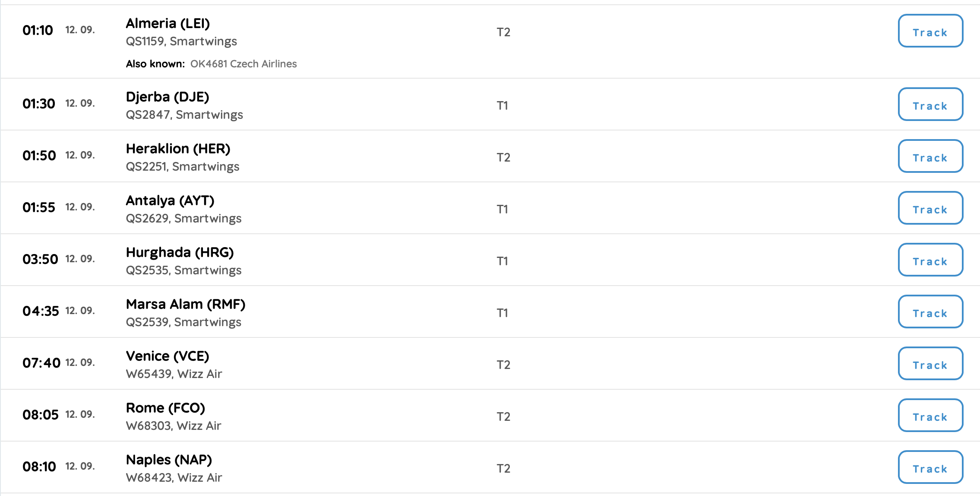Screen dimensions: 980x496
Task: Track the Marsa Alam QS2539 flight
Action: 930,312
